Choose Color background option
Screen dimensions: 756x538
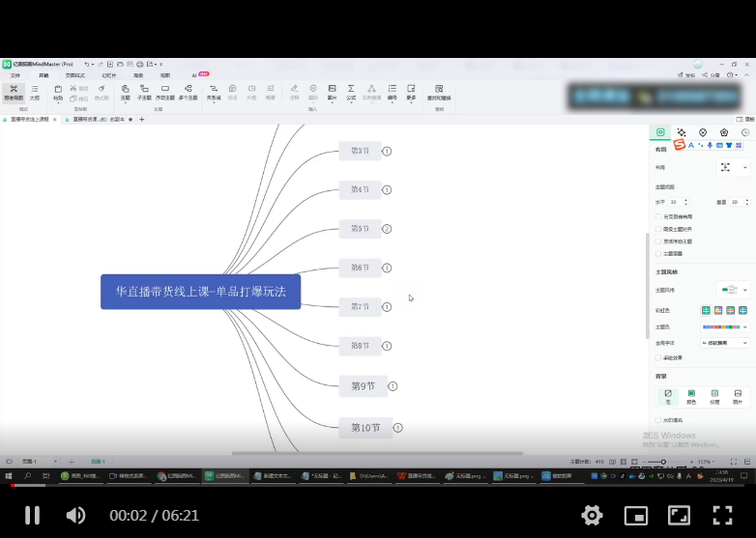691,397
